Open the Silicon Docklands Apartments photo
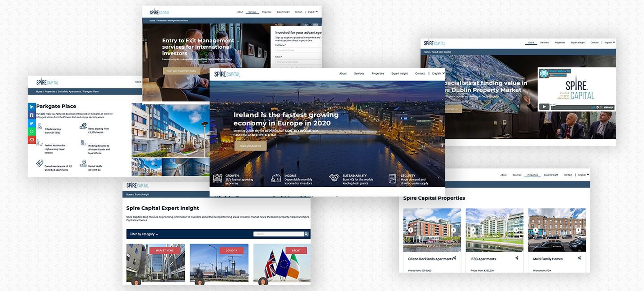644x291 pixels. (432, 230)
